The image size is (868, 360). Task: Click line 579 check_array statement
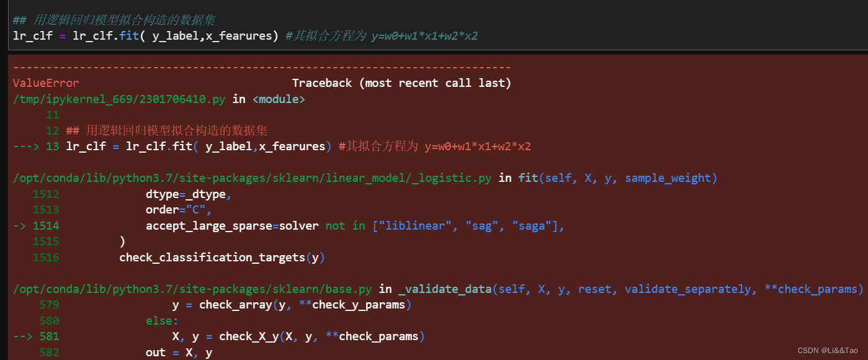292,305
